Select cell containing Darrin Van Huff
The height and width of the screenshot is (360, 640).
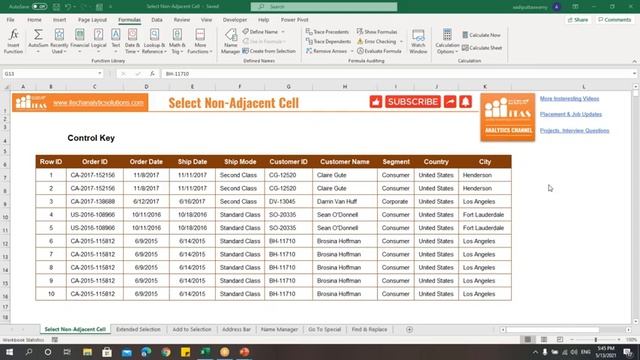click(x=345, y=202)
